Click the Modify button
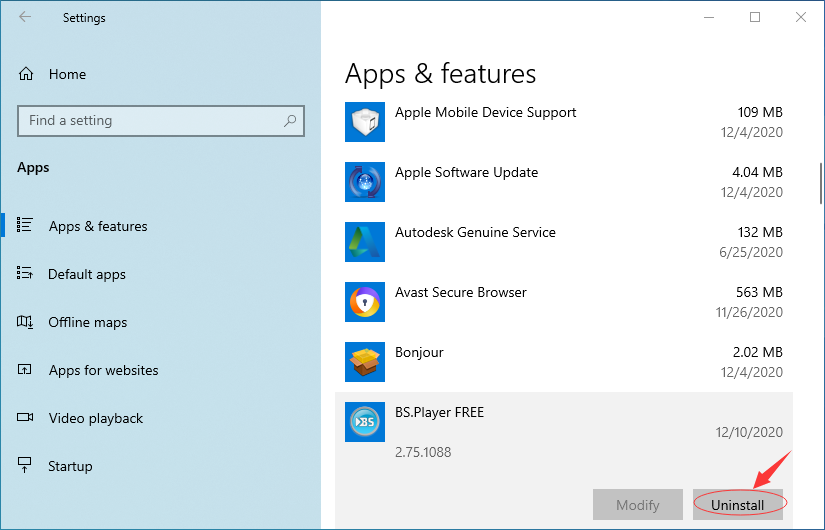Viewport: 825px width, 530px height. [638, 505]
